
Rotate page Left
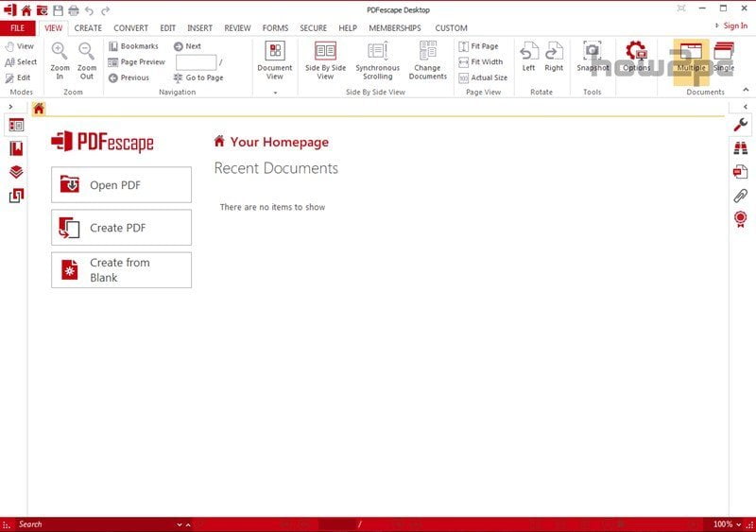(x=528, y=57)
